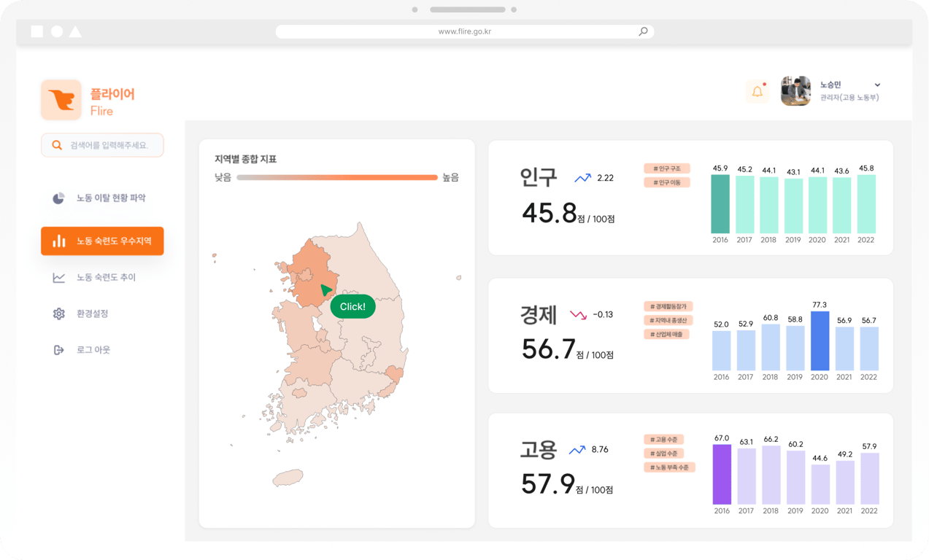The width and height of the screenshot is (929, 560).
Task: Click the 8.76 change value for 고용
Action: tap(600, 450)
